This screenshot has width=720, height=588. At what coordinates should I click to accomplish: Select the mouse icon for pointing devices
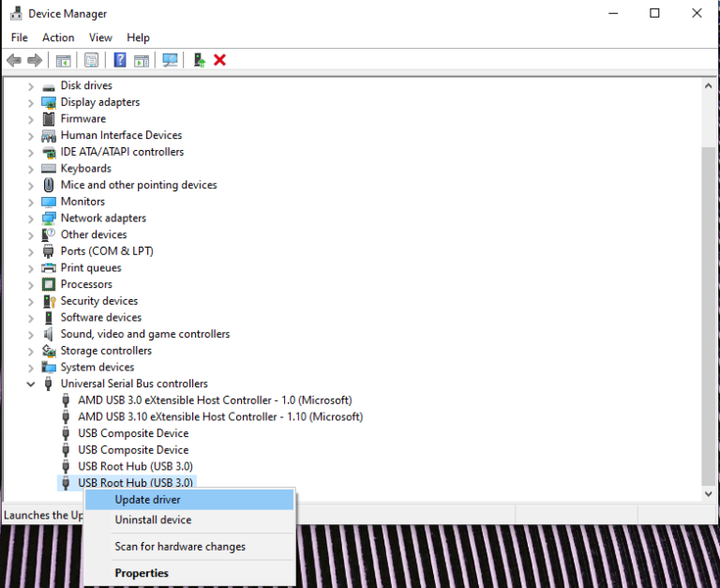[49, 185]
